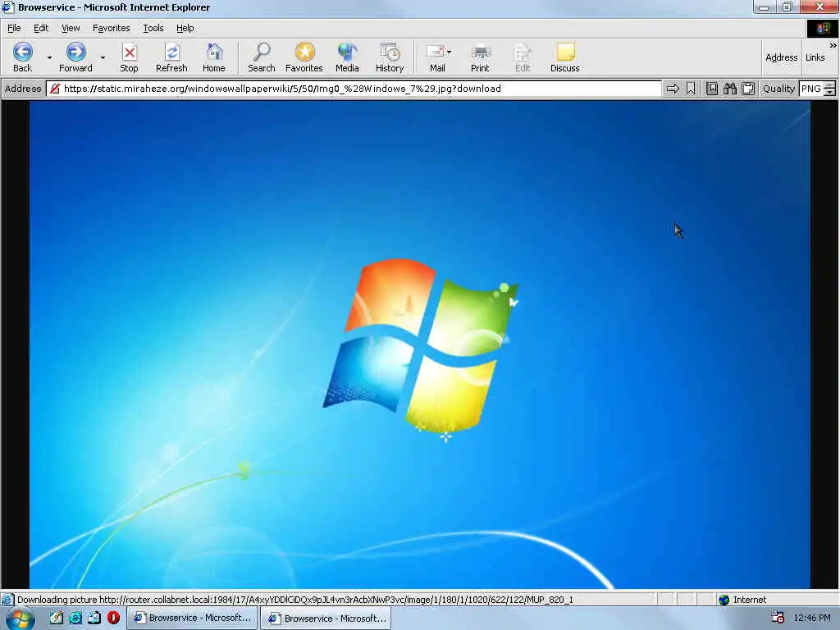Click the 12:46 PM clock
The height and width of the screenshot is (630, 840).
pyautogui.click(x=811, y=619)
